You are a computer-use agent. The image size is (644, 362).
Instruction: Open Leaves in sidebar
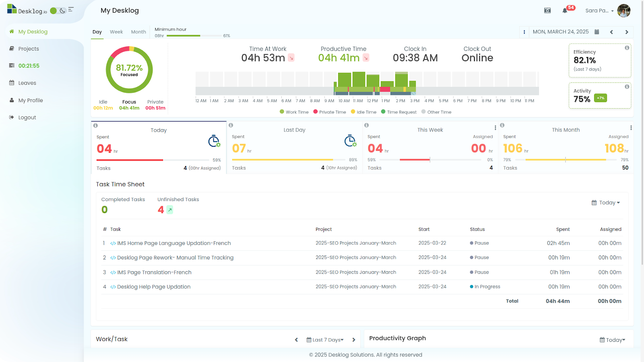coord(27,83)
